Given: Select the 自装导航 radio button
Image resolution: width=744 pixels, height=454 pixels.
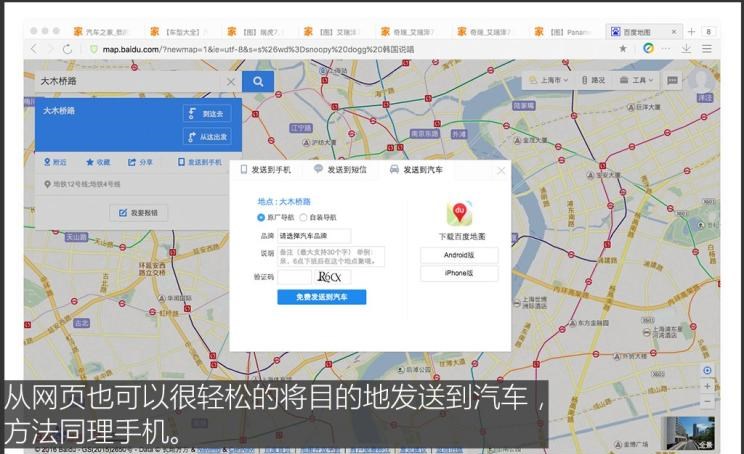Looking at the screenshot, I should [x=303, y=217].
